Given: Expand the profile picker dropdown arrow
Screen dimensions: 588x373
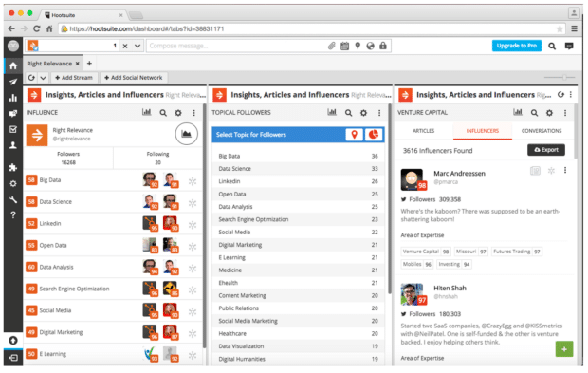Looking at the screenshot, I should click(x=138, y=46).
